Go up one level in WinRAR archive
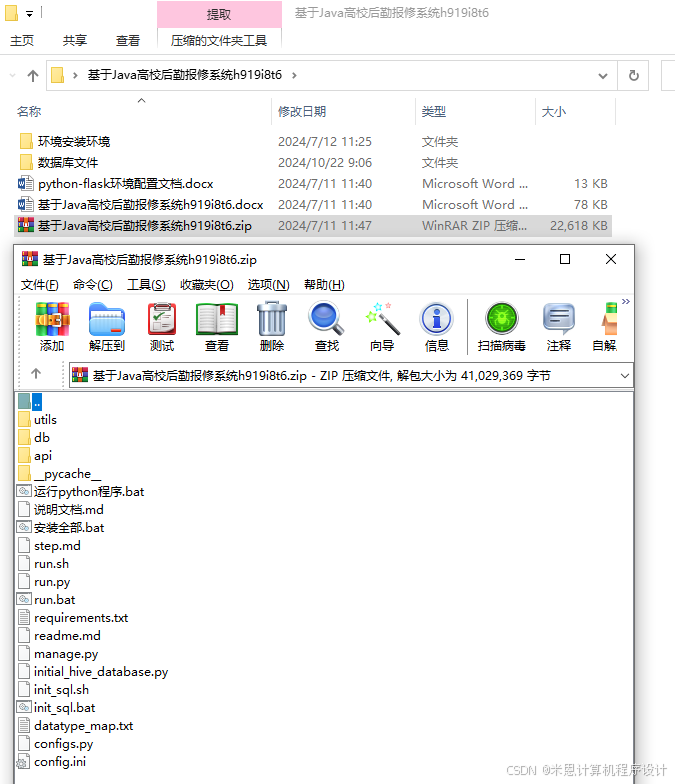Screen dimensions: 675x784 click(36, 374)
